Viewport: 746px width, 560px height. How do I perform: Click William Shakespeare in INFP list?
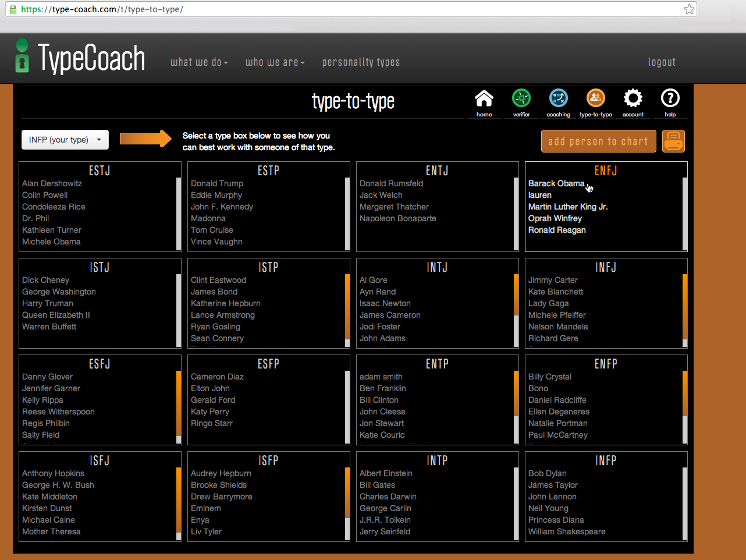coord(567,531)
